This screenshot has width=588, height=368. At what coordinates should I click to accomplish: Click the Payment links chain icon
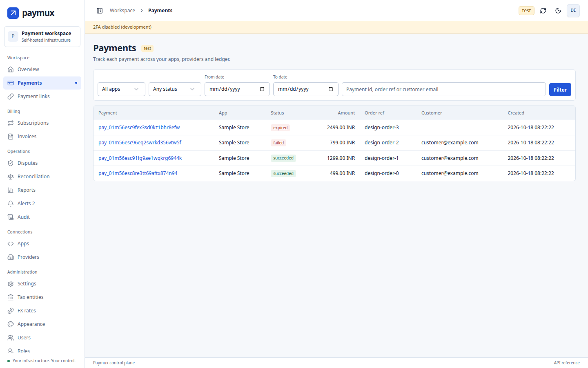click(11, 96)
